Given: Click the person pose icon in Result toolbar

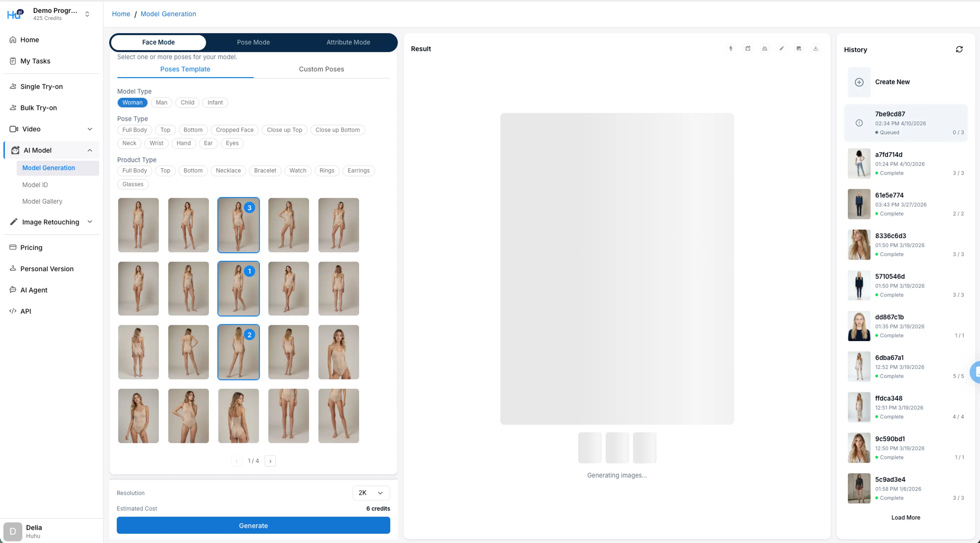Looking at the screenshot, I should pos(730,48).
